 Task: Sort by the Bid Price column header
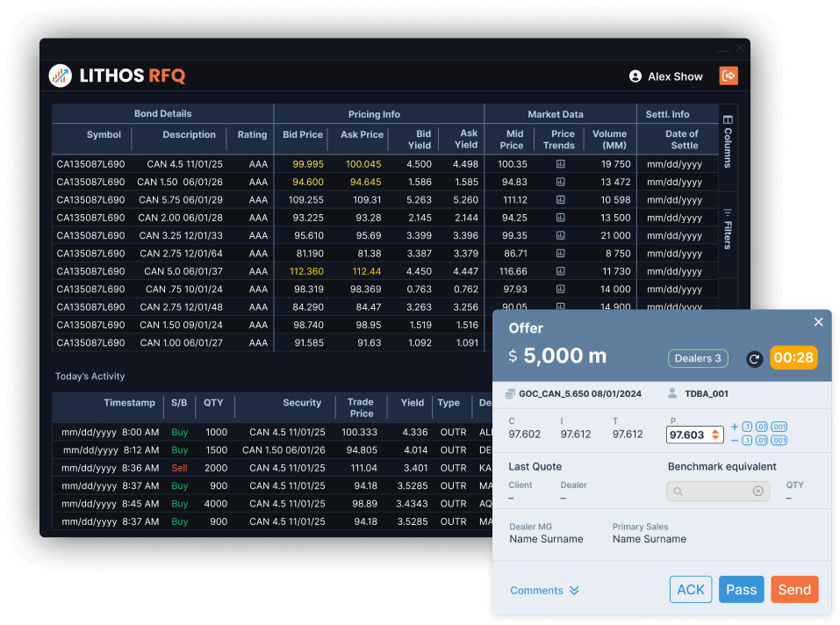click(303, 134)
